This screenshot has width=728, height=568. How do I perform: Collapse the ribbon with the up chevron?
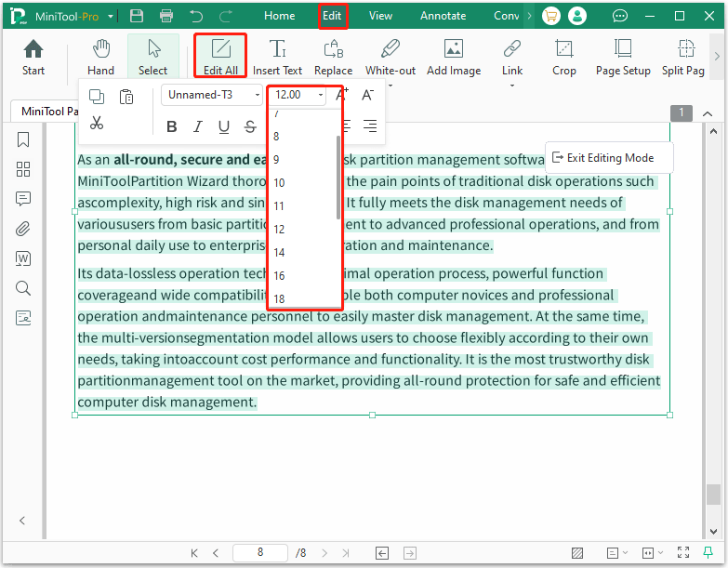click(708, 113)
